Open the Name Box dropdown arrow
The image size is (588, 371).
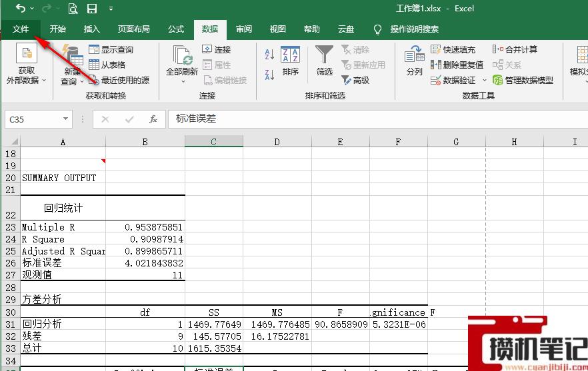(x=65, y=119)
